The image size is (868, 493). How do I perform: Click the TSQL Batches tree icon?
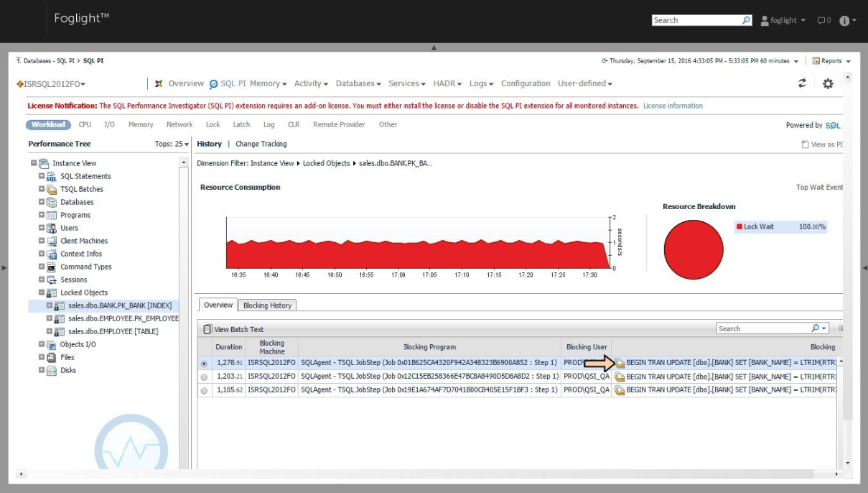(52, 189)
